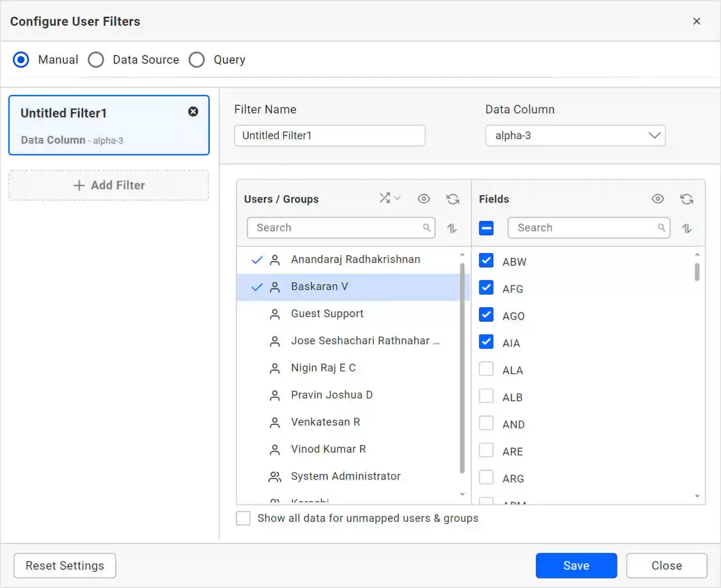Check the ALA field checkbox
Screen dimensions: 721x588
(x=486, y=369)
